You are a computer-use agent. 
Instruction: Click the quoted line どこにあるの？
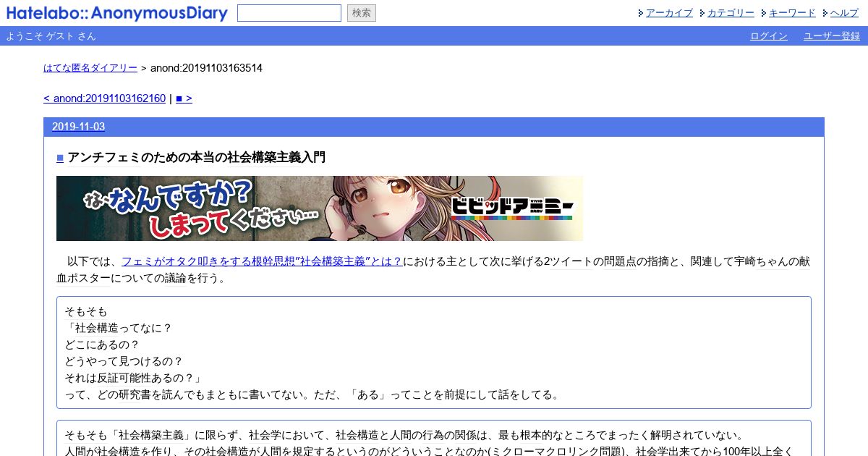pyautogui.click(x=102, y=345)
